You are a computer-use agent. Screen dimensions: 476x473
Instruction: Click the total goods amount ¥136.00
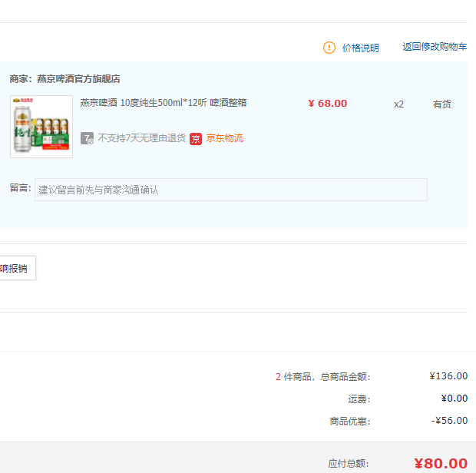(448, 376)
